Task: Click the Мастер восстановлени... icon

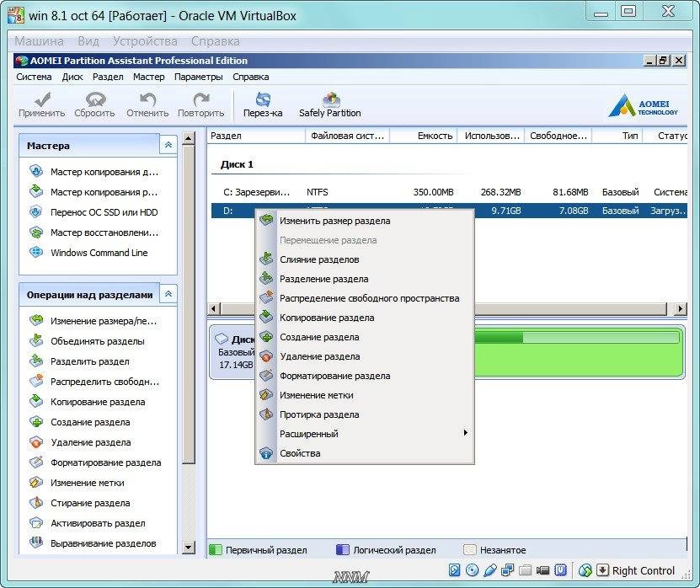Action: tap(36, 233)
